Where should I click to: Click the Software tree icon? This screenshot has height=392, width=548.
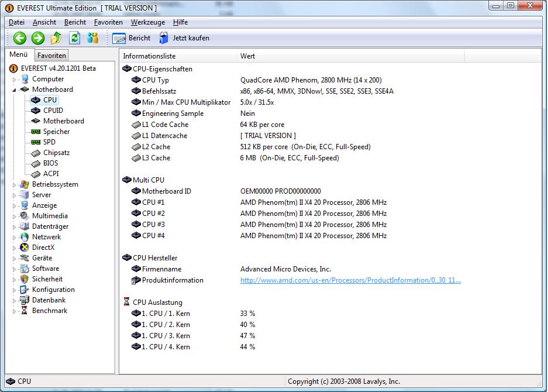(x=25, y=269)
